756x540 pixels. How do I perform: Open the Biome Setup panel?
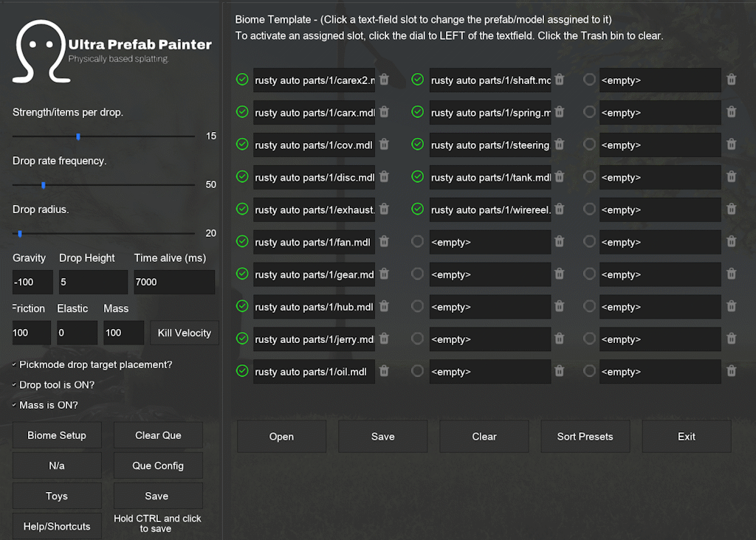(57, 435)
